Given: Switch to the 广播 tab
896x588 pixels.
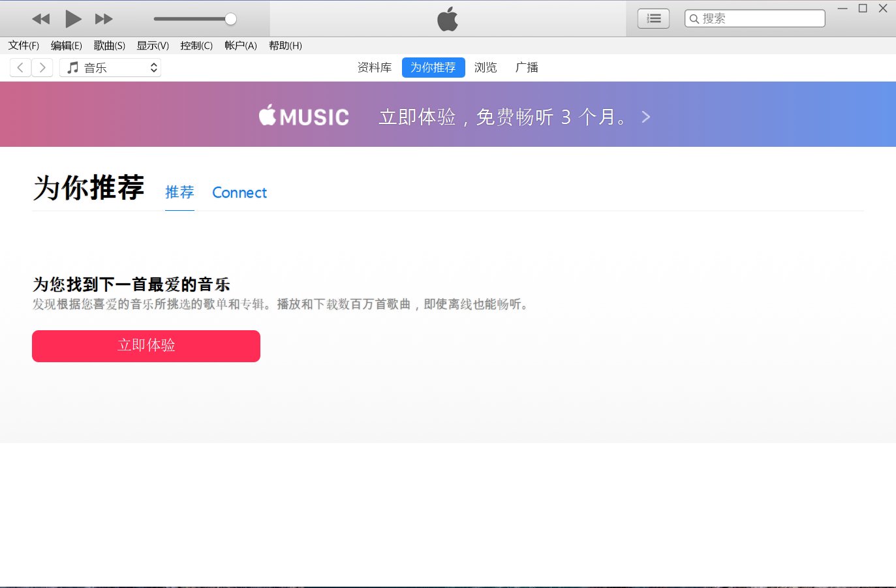Looking at the screenshot, I should click(527, 67).
